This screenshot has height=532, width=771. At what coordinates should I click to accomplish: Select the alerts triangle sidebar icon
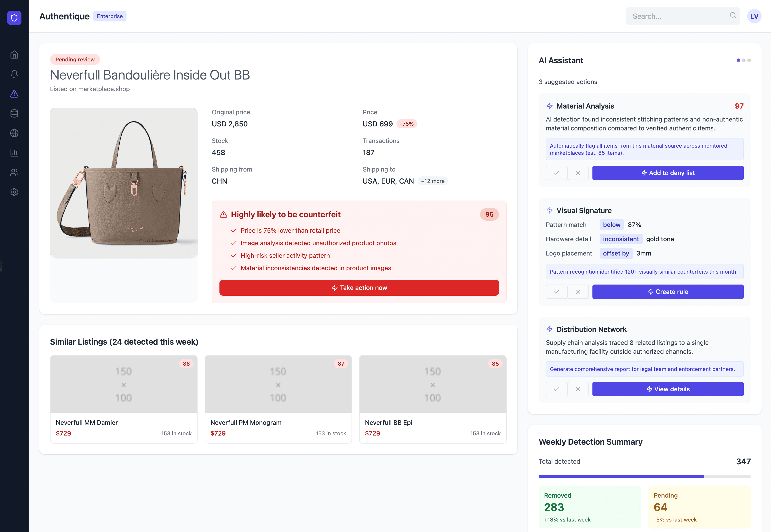click(x=14, y=94)
